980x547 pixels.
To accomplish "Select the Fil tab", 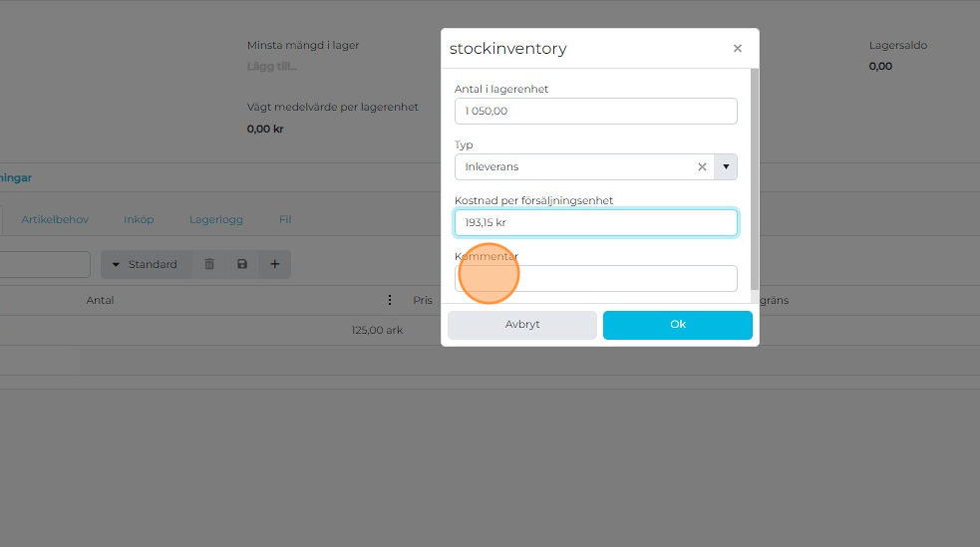I will click(285, 219).
